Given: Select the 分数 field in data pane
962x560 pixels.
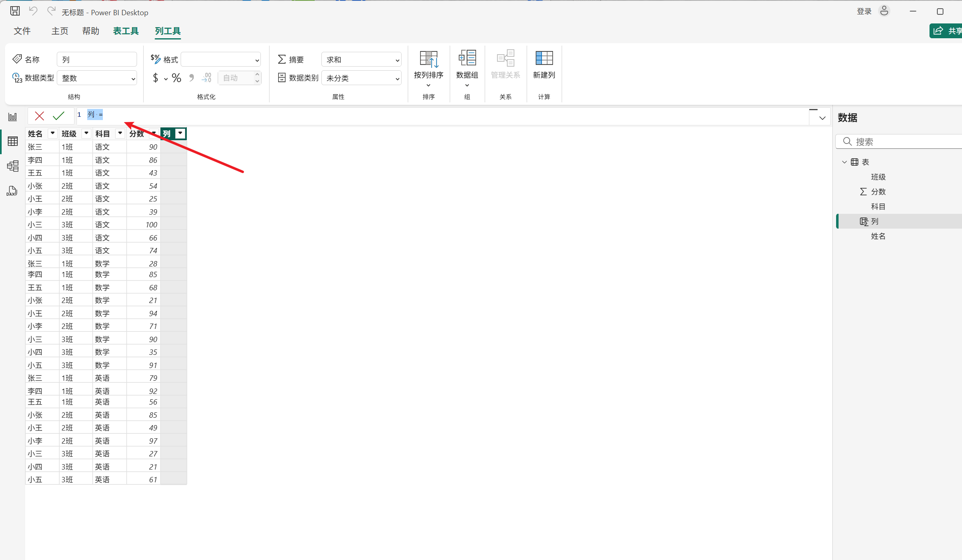Looking at the screenshot, I should 878,192.
